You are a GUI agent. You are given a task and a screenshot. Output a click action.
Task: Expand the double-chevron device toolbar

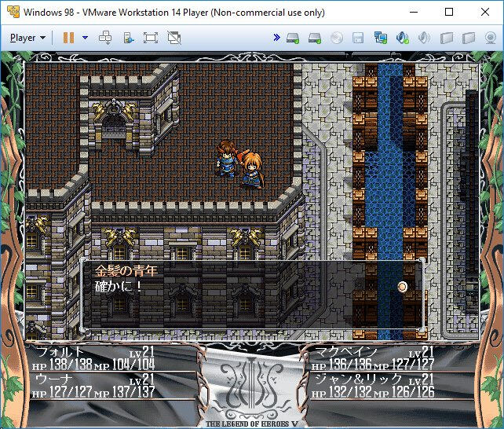(x=276, y=38)
